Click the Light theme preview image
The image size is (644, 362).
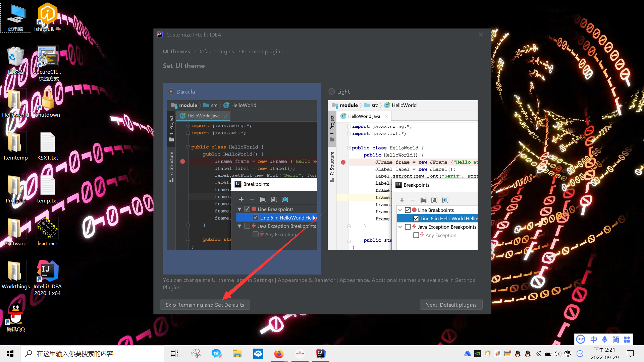coord(402,175)
